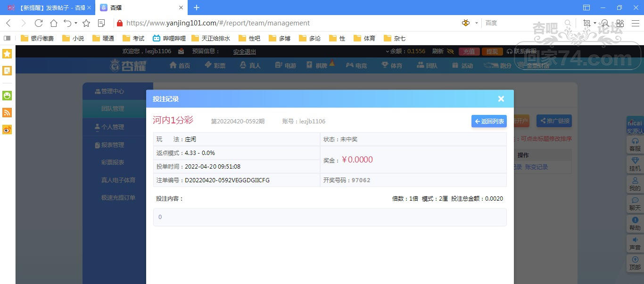The height and width of the screenshot is (284, 644).
Task: Open a new tab with plus button
Action: click(x=197, y=8)
